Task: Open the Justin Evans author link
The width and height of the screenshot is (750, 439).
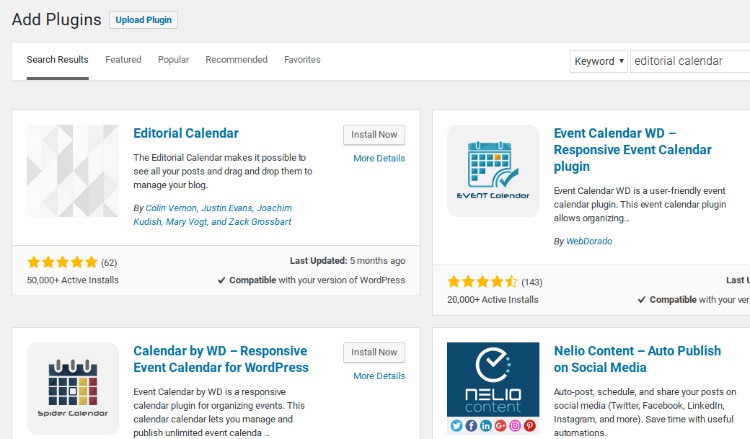Action: tap(226, 208)
